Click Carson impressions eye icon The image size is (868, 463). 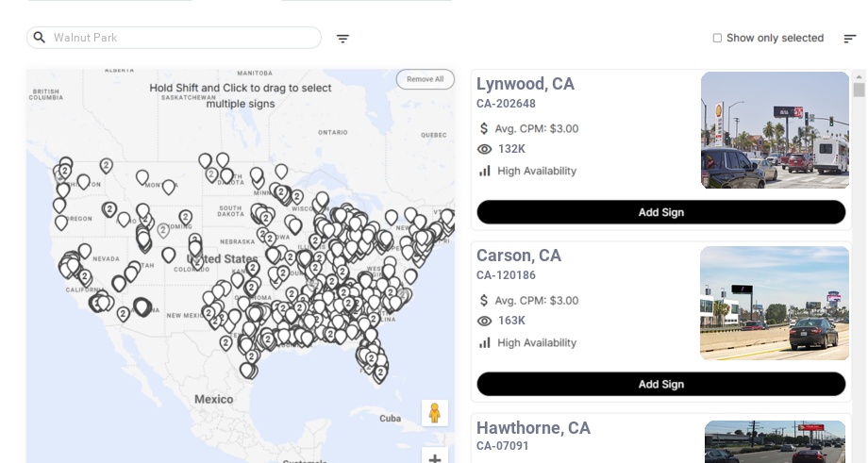[485, 321]
